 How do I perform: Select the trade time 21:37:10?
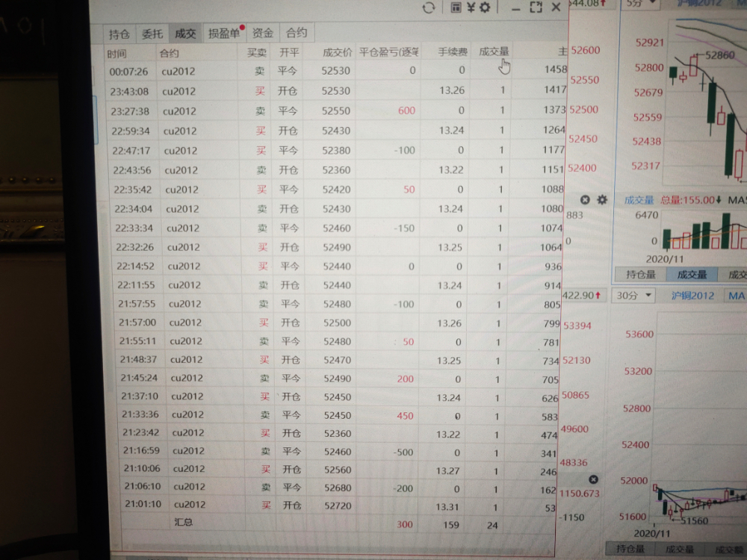click(140, 396)
